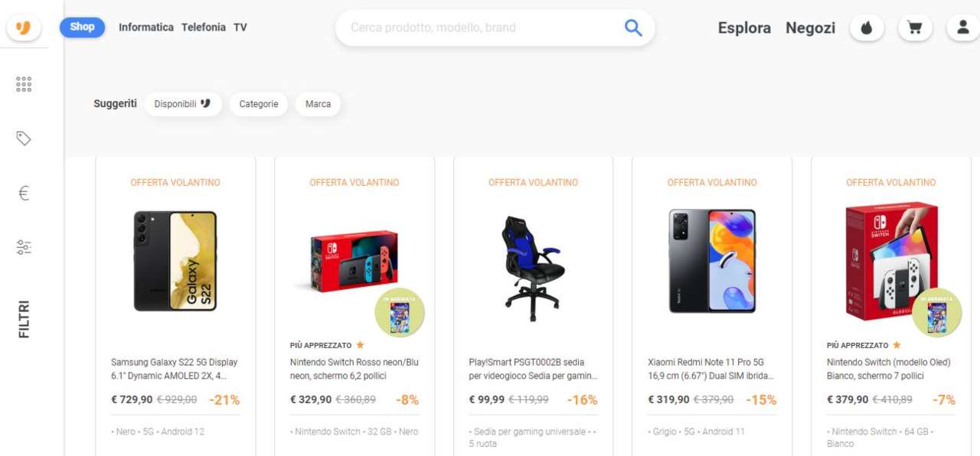The image size is (980, 456).
Task: Open the user account icon
Action: coord(962,28)
